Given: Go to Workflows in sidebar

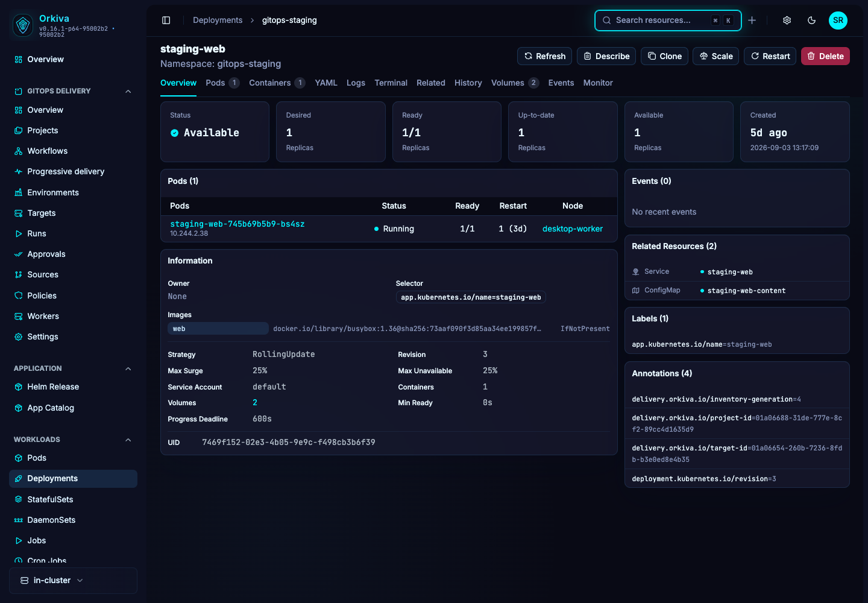Looking at the screenshot, I should click(x=47, y=151).
